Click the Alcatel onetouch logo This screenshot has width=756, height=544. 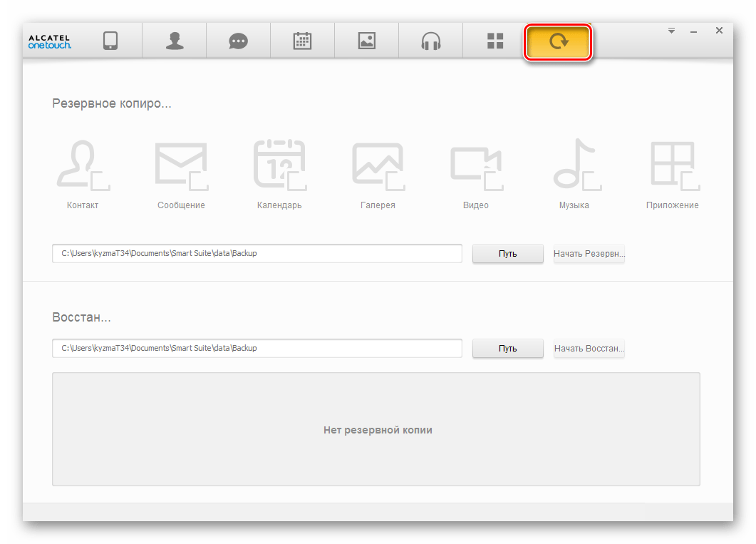coord(50,41)
